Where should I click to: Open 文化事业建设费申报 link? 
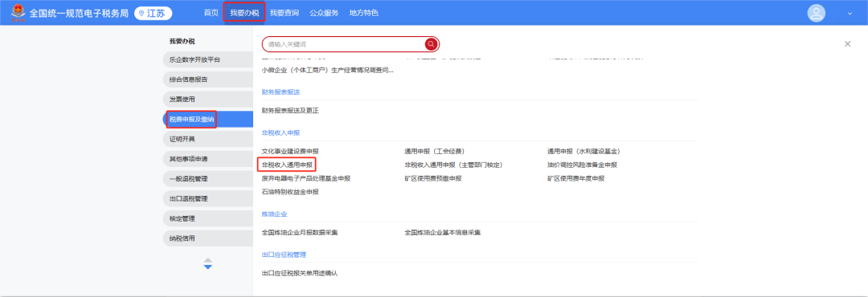(290, 152)
